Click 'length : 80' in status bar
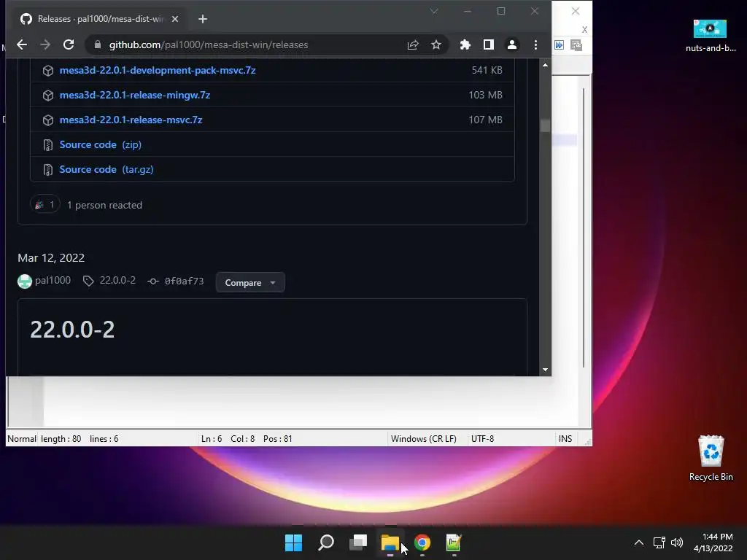This screenshot has width=747, height=560. tap(61, 438)
